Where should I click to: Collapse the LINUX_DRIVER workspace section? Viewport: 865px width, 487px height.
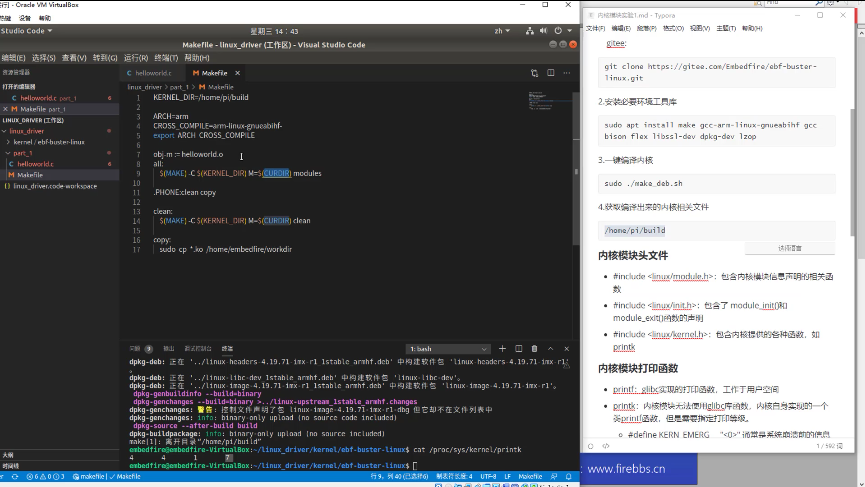(x=33, y=120)
